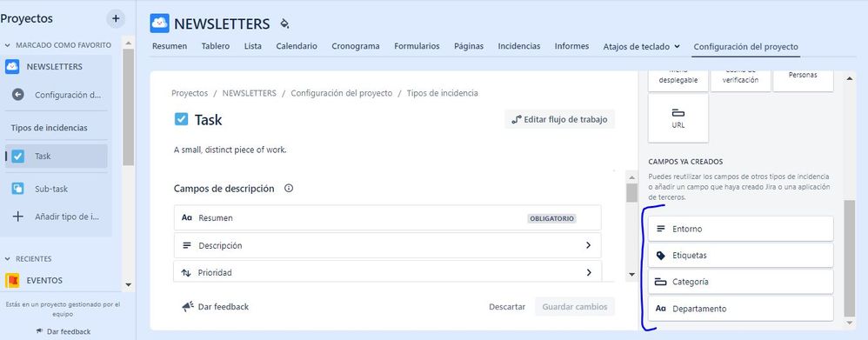Viewport: 868px width, 340px height.
Task: Select Configuración del proyecto tab
Action: click(x=745, y=46)
